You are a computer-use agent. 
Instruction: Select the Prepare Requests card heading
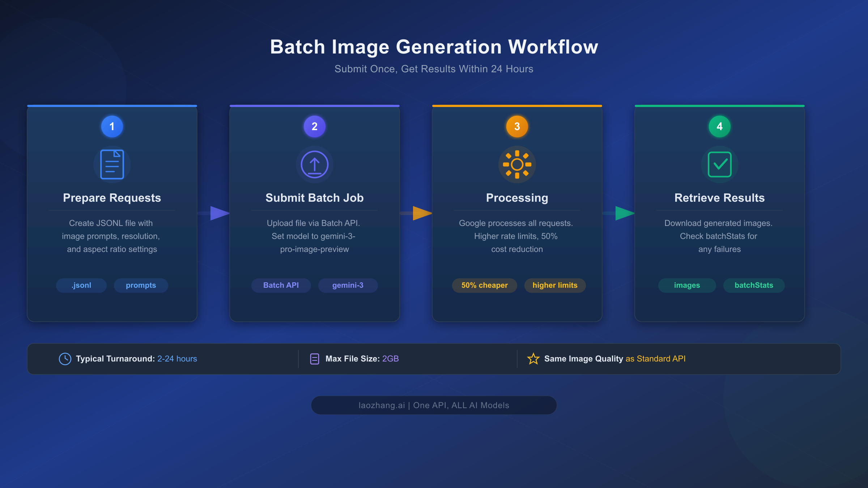coord(112,198)
